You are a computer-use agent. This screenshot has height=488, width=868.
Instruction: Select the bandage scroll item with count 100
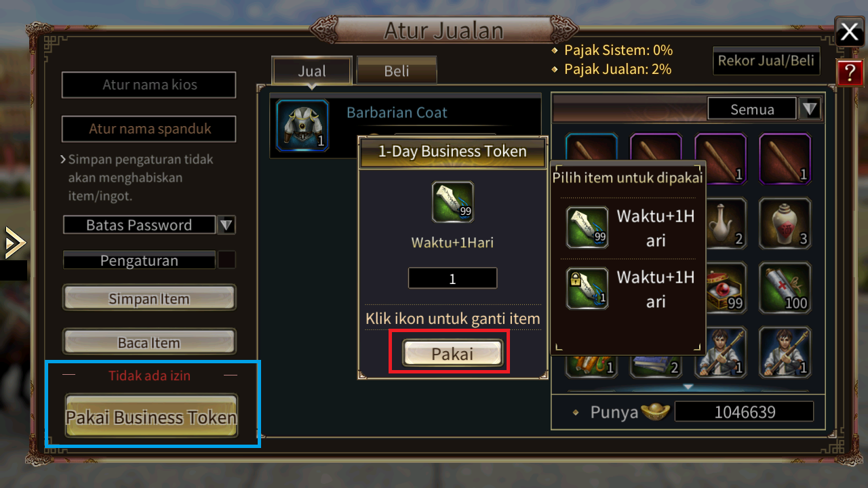coord(785,288)
